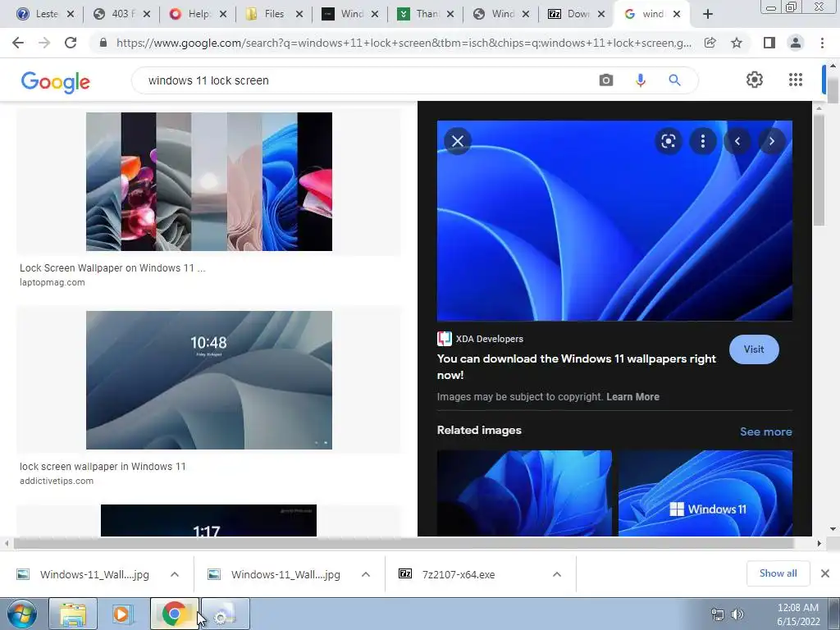Image resolution: width=840 pixels, height=630 pixels.
Task: Open 'Lock Screen Wallpaper on Windows 11' result
Action: (112, 268)
